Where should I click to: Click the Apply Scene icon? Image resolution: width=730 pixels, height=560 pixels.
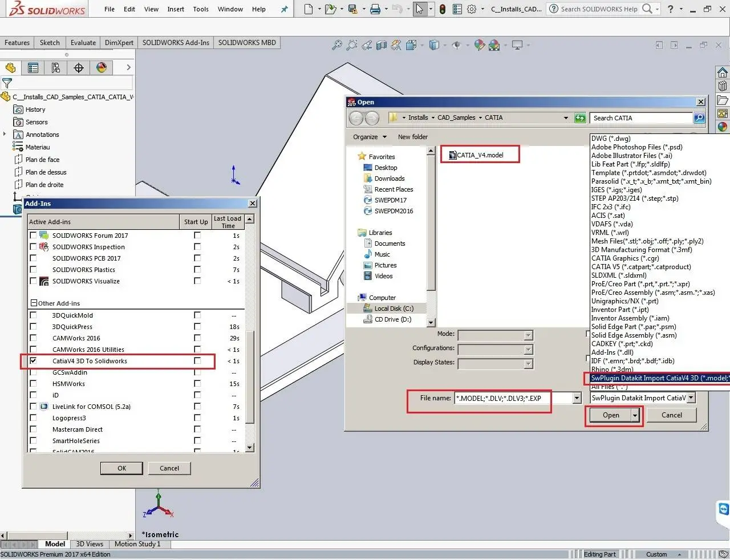pos(494,45)
